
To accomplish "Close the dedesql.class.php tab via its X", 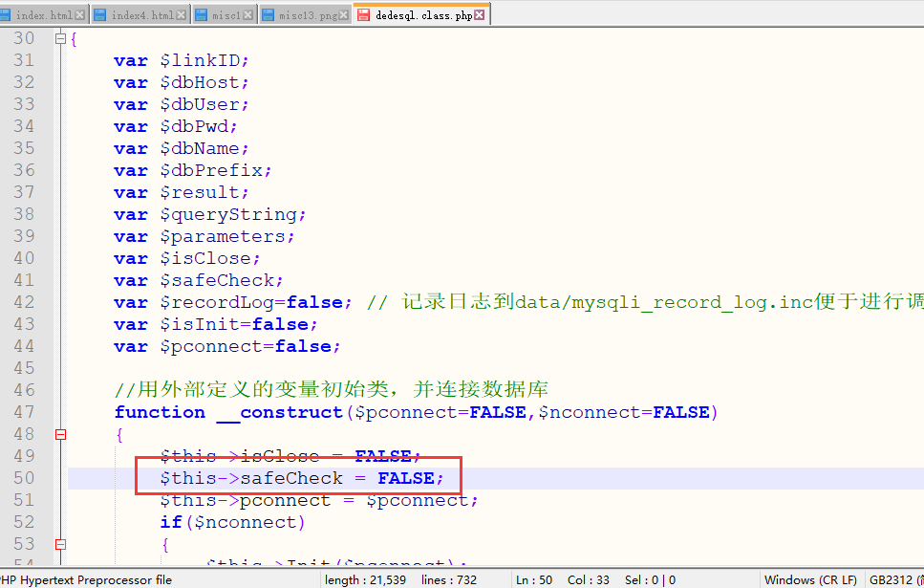I will [479, 13].
